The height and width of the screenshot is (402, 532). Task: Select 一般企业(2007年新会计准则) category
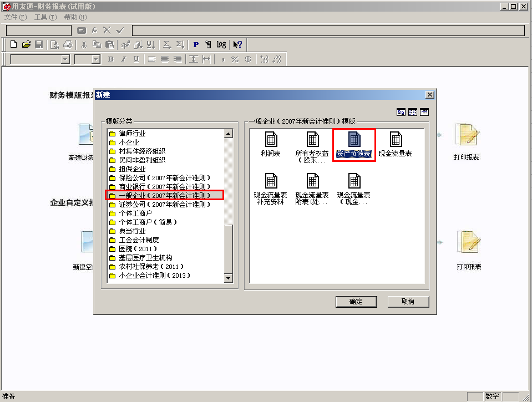(x=160, y=195)
